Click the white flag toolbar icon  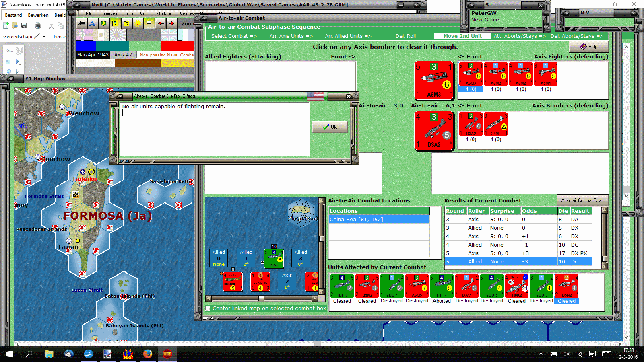pos(149,23)
